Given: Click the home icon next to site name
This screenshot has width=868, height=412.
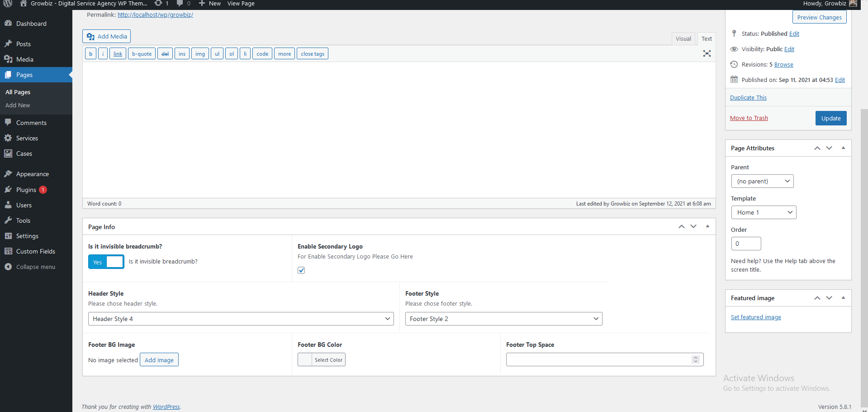Looking at the screenshot, I should click(24, 3).
